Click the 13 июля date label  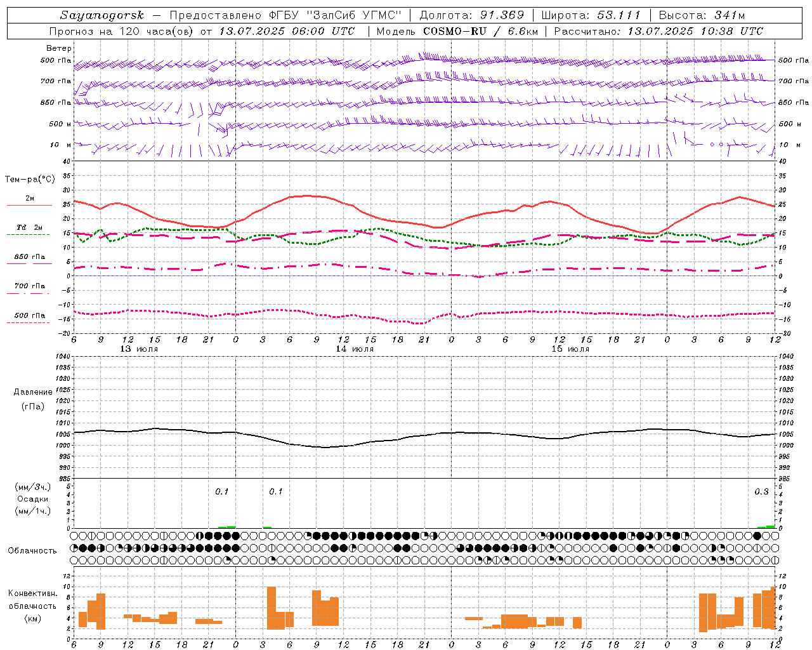tap(139, 349)
